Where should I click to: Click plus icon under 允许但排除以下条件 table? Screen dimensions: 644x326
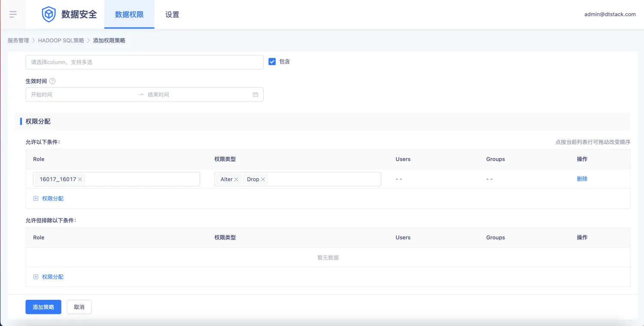coord(36,277)
